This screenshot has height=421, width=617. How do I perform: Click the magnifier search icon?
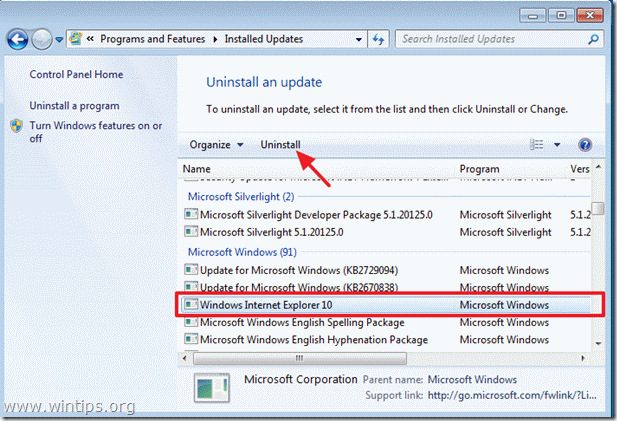click(593, 39)
